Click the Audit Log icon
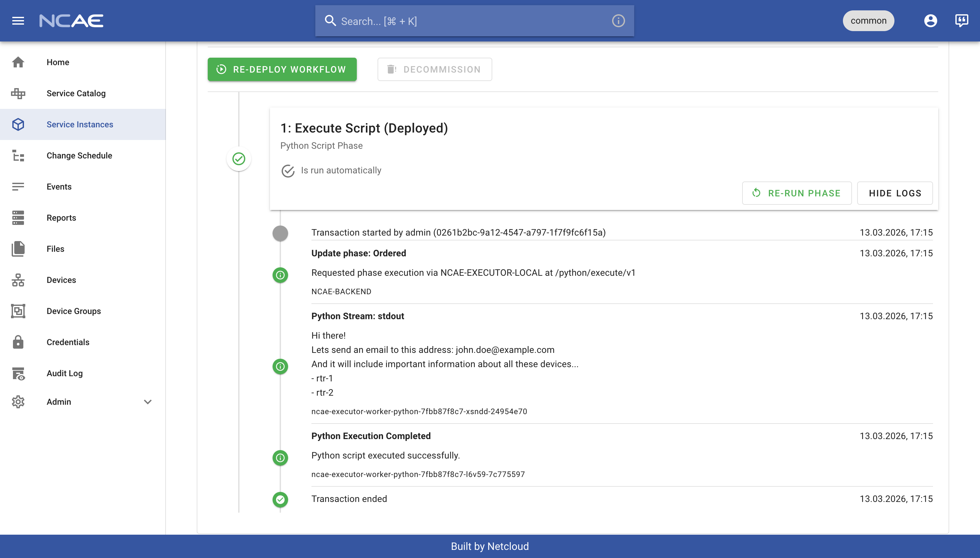 [x=18, y=373]
